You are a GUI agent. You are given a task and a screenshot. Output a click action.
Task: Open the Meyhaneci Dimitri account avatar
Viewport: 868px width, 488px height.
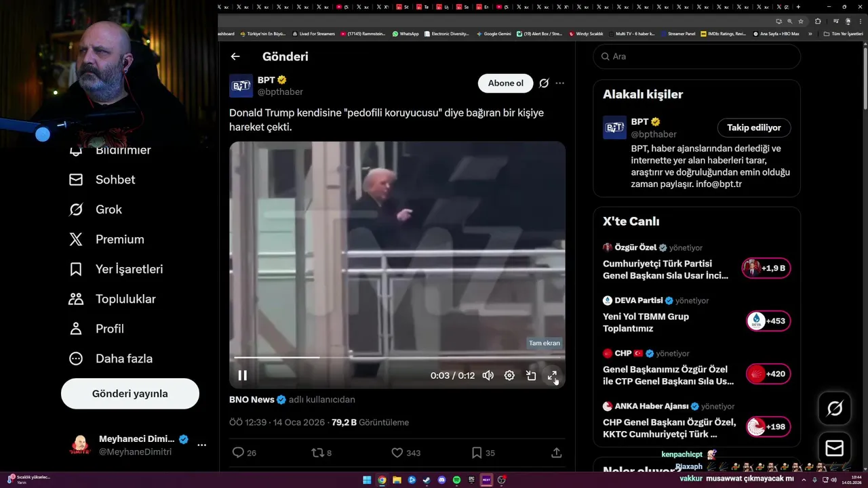coord(80,445)
